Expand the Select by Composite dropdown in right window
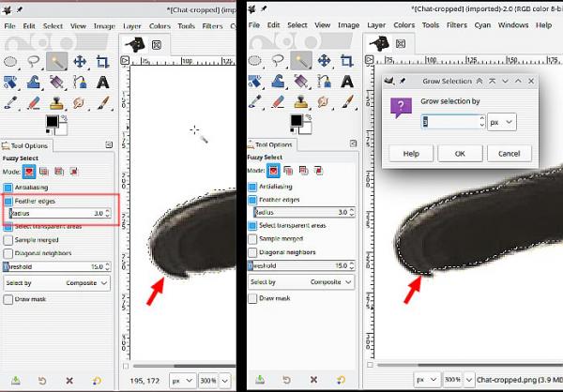Image resolution: width=563 pixels, height=392 pixels. tap(301, 282)
